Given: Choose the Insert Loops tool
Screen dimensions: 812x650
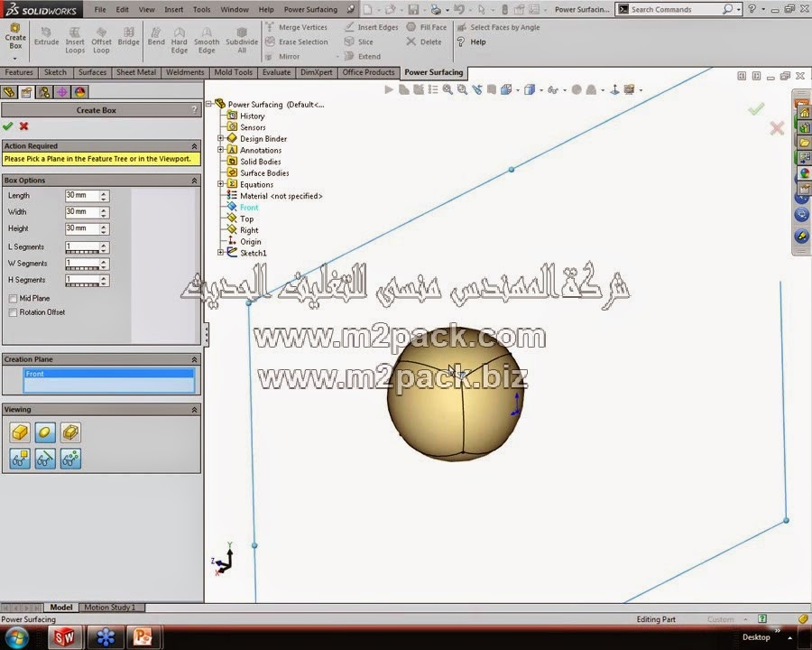Looking at the screenshot, I should click(75, 41).
